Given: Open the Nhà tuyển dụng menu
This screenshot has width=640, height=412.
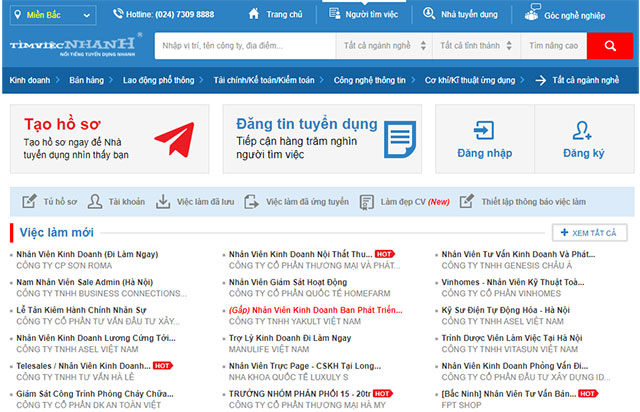Looking at the screenshot, I should pos(469,14).
